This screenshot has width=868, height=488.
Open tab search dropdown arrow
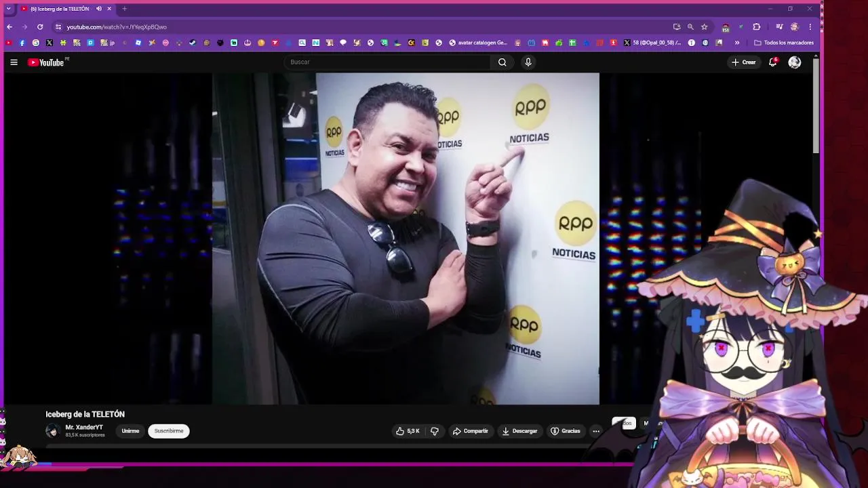(x=8, y=9)
